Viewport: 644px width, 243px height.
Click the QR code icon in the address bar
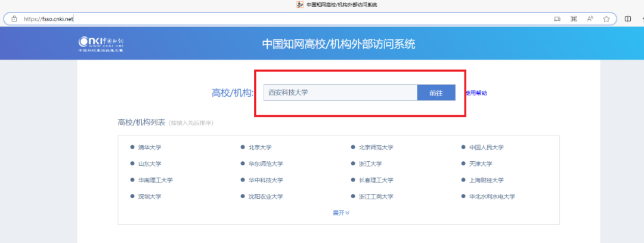(x=574, y=19)
